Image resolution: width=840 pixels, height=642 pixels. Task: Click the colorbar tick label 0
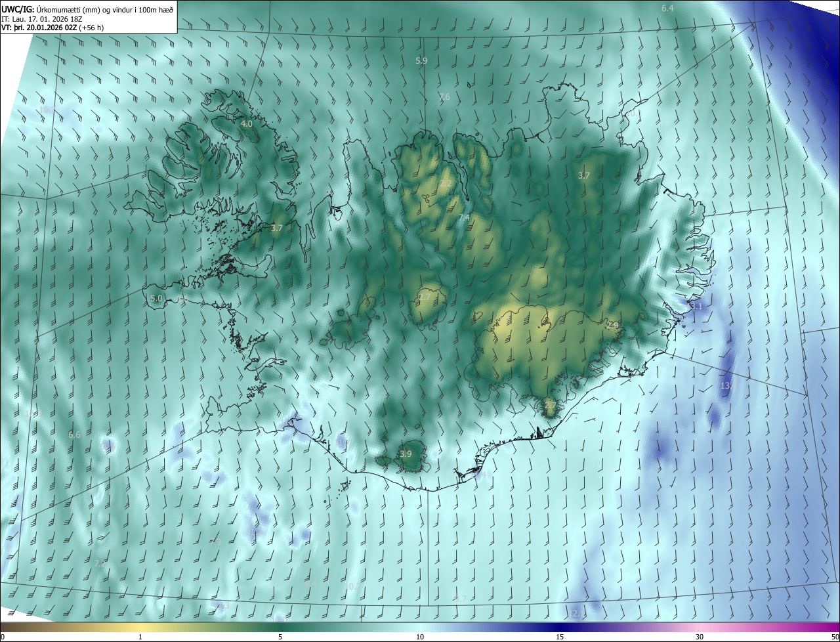click(x=3, y=637)
